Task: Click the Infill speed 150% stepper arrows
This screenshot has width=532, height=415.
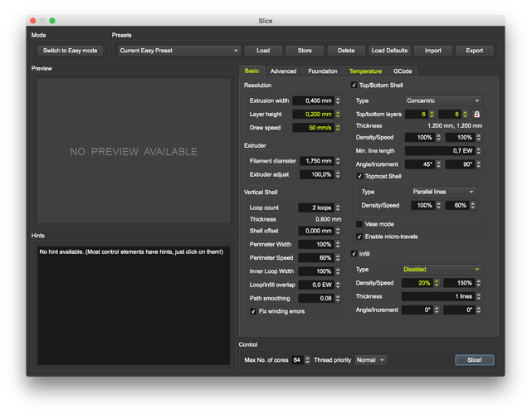Action: [478, 283]
